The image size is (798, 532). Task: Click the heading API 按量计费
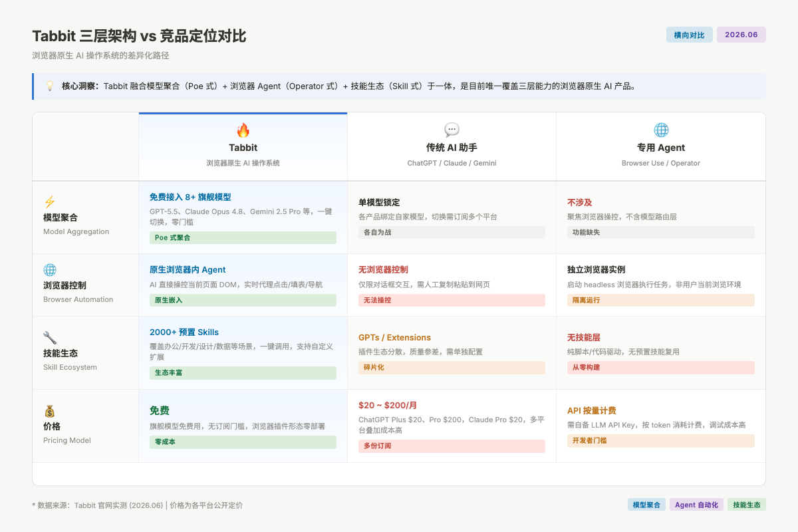(592, 411)
